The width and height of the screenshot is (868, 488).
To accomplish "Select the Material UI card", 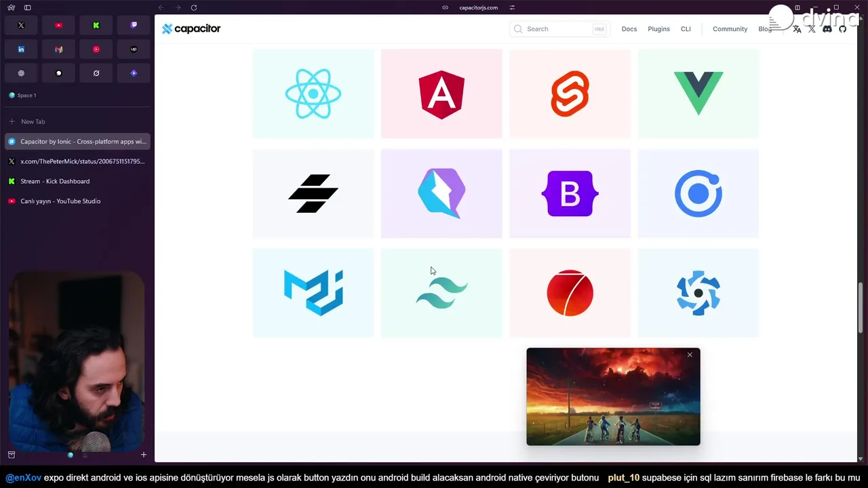I will 313,293.
